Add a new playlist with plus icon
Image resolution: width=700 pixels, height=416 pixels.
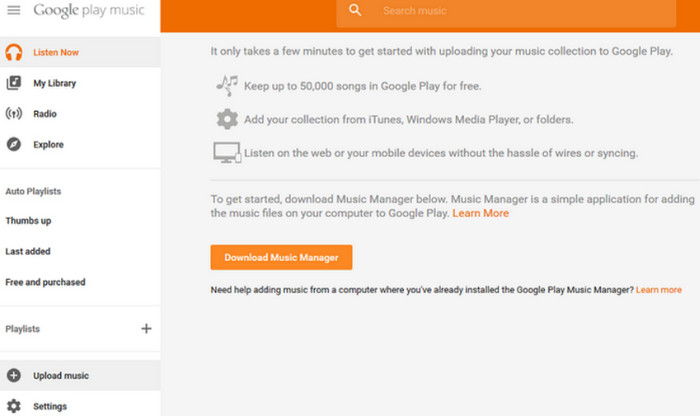tap(146, 329)
